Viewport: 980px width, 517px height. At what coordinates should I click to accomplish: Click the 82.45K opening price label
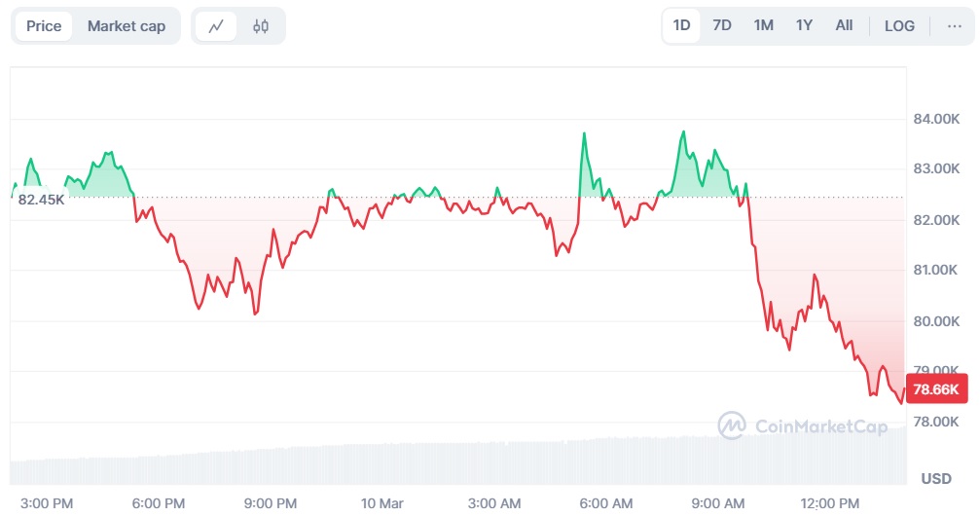tap(41, 200)
